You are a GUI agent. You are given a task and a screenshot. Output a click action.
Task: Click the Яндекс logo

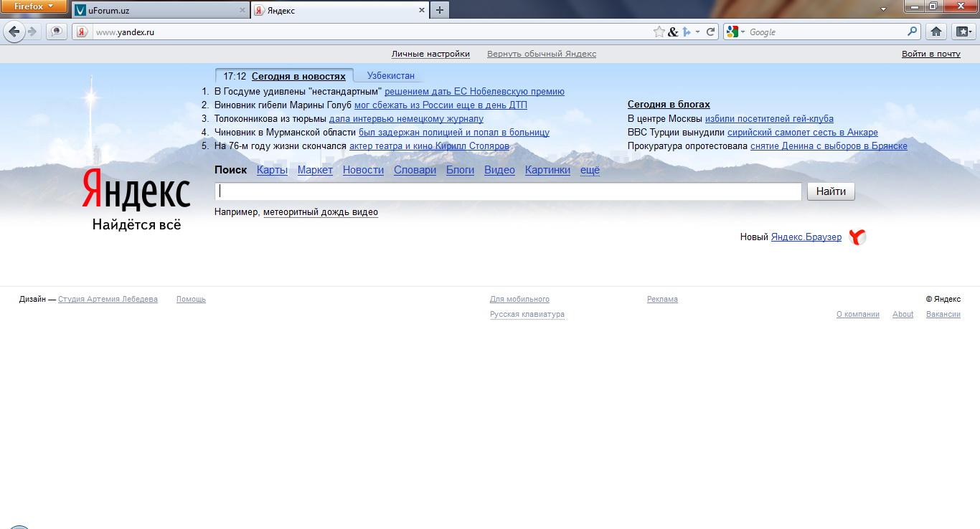[136, 191]
